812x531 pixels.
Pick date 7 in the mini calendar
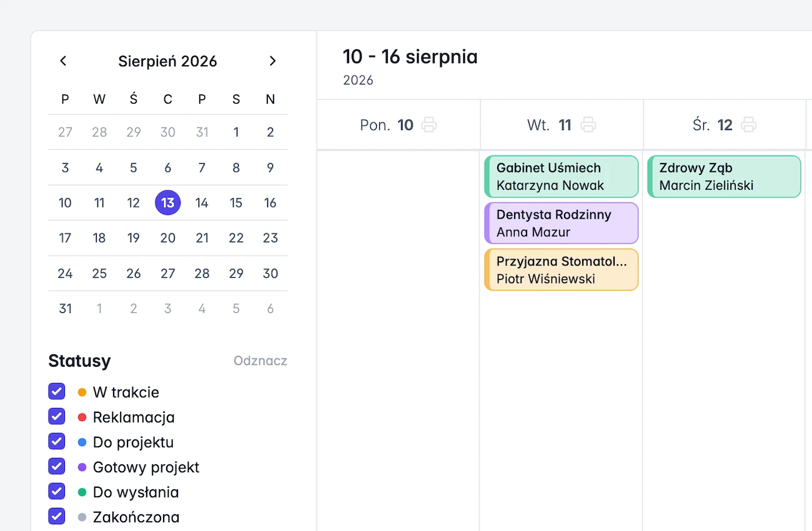click(x=202, y=167)
